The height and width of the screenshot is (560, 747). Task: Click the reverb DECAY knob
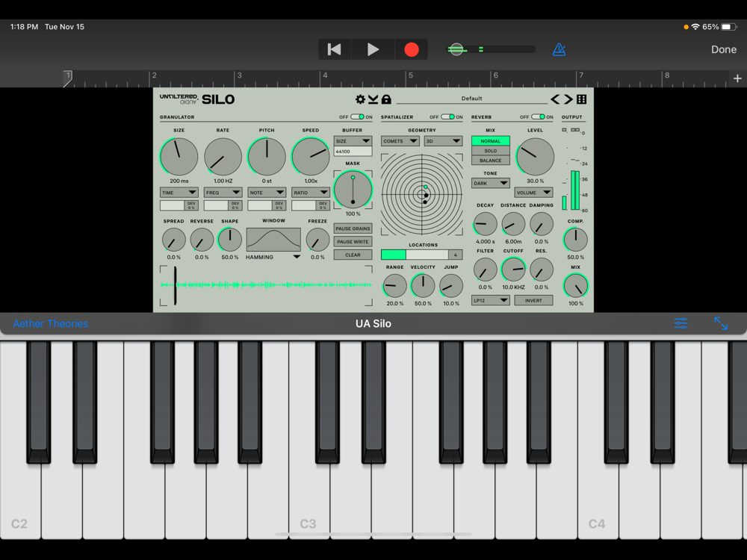pos(485,224)
